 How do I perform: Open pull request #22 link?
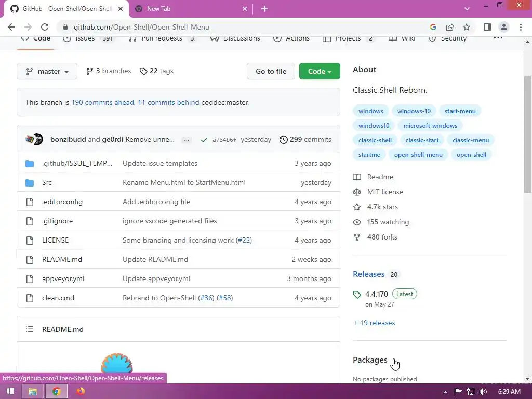[244, 240]
